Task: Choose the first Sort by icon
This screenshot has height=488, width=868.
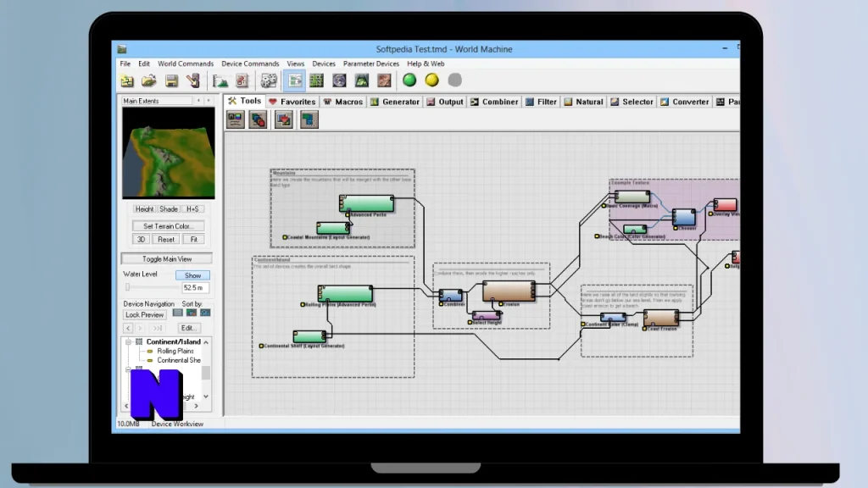Action: pos(178,313)
